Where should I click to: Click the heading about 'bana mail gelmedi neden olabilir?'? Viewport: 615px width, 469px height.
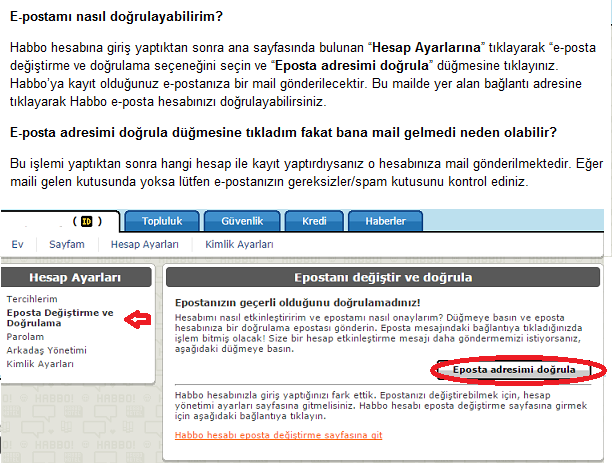pos(283,133)
